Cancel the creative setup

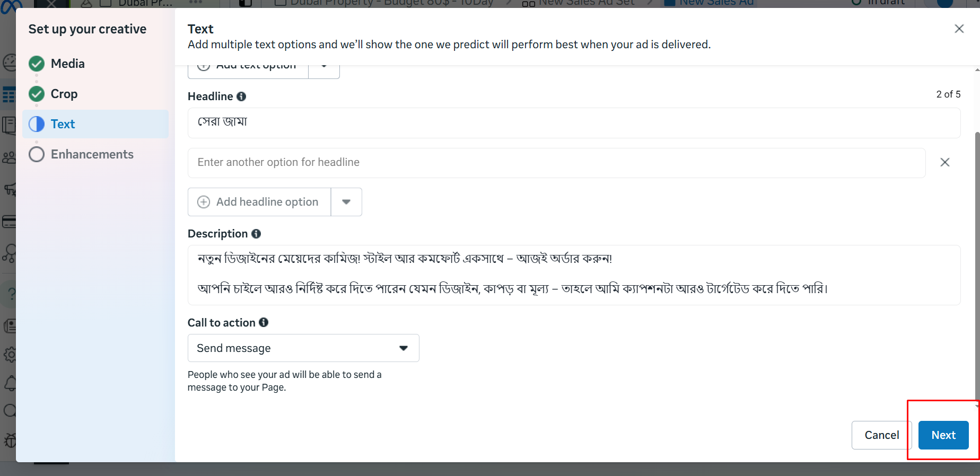click(881, 435)
